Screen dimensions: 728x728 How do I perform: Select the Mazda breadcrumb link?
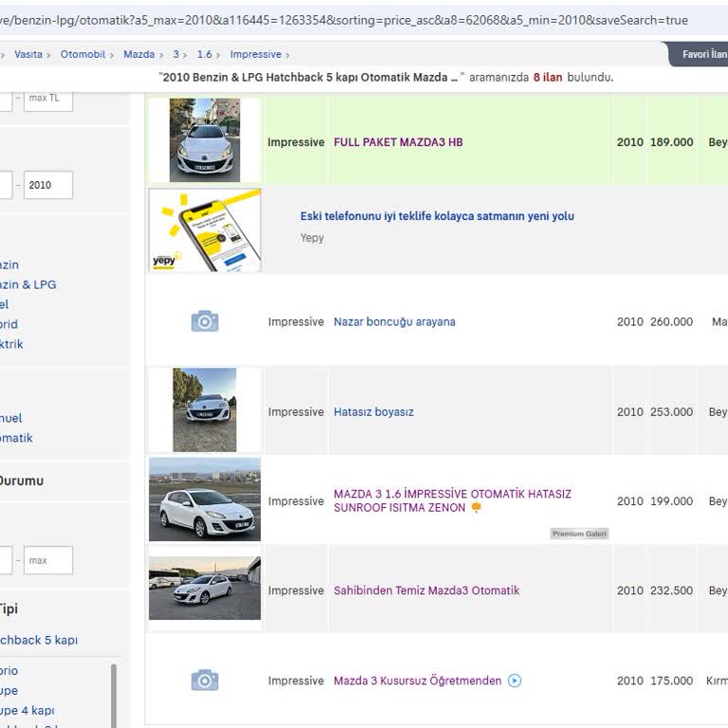click(138, 54)
